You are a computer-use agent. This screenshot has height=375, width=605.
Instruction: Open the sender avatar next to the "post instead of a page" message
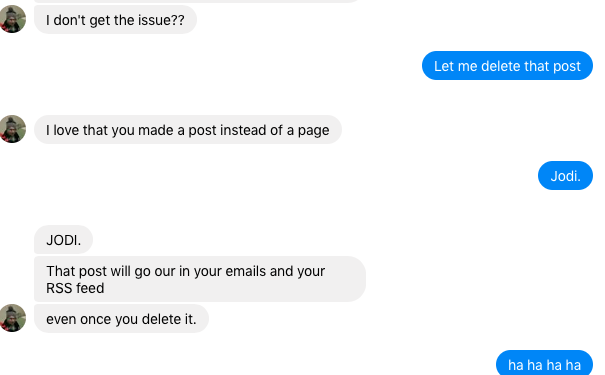[13, 129]
